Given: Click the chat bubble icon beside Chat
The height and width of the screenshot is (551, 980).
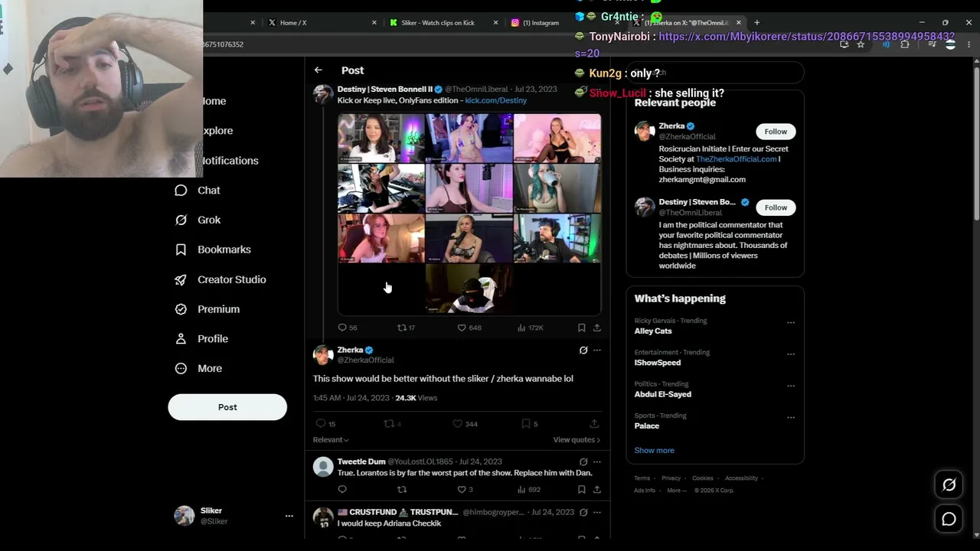Looking at the screenshot, I should [x=181, y=191].
